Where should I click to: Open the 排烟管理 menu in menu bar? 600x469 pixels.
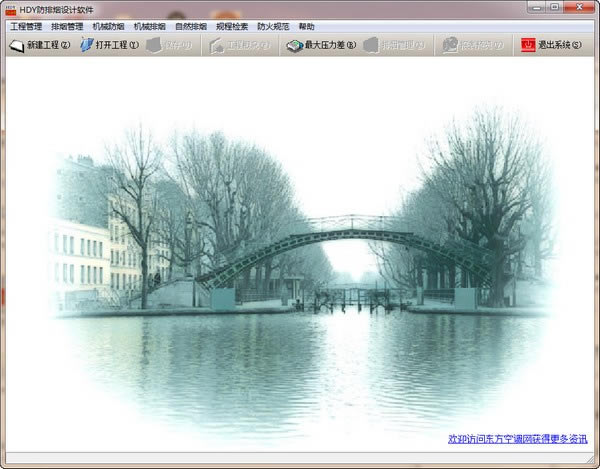tap(67, 26)
